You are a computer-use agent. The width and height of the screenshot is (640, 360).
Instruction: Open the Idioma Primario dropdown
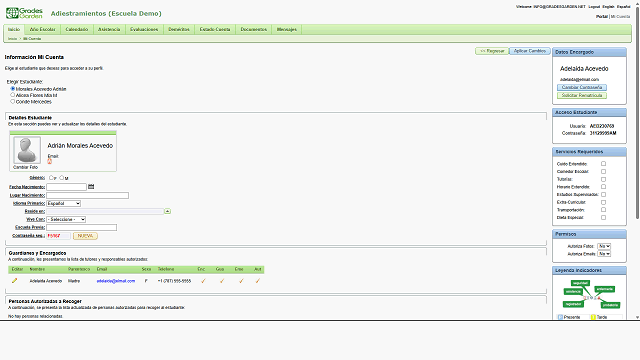pyautogui.click(x=63, y=203)
